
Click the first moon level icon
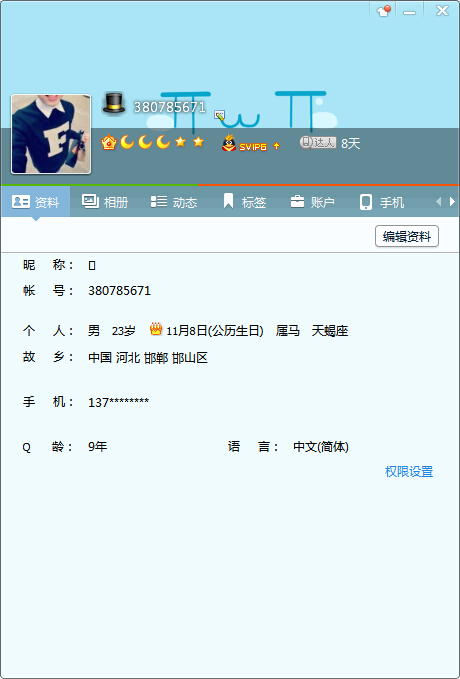tap(127, 142)
